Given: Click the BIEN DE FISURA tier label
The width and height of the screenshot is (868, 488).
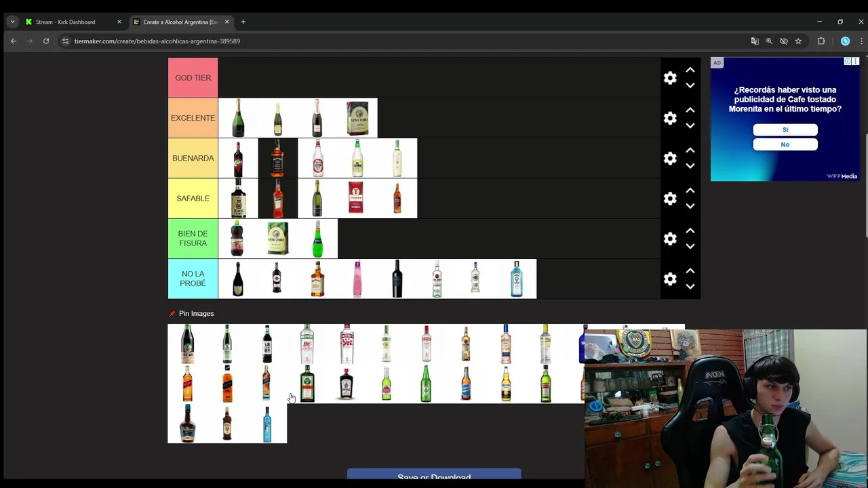Looking at the screenshot, I should tap(193, 239).
